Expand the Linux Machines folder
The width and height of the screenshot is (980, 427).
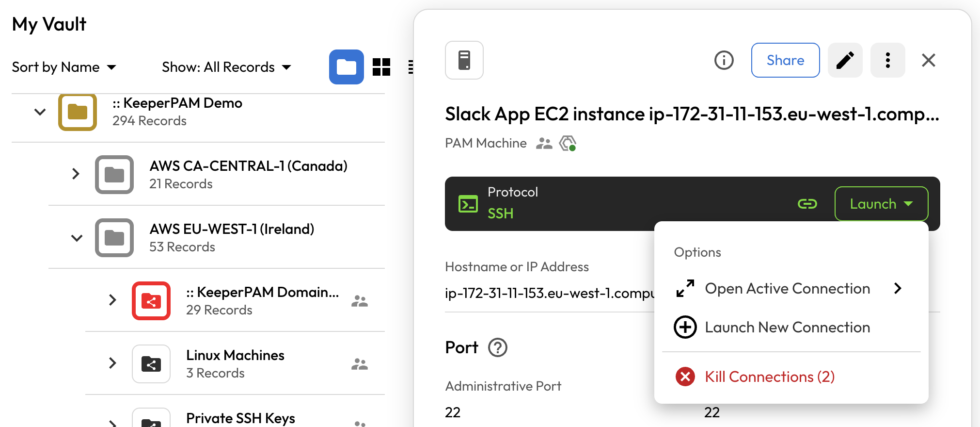[x=112, y=363]
